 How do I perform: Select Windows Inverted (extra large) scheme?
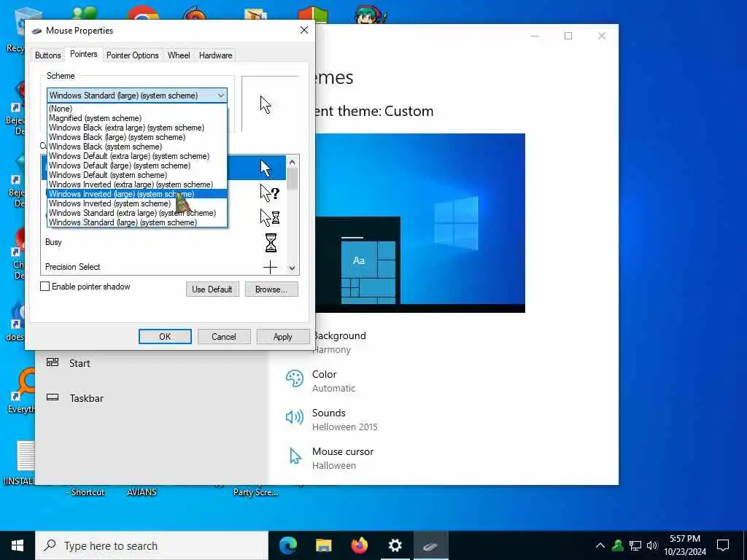pyautogui.click(x=137, y=184)
